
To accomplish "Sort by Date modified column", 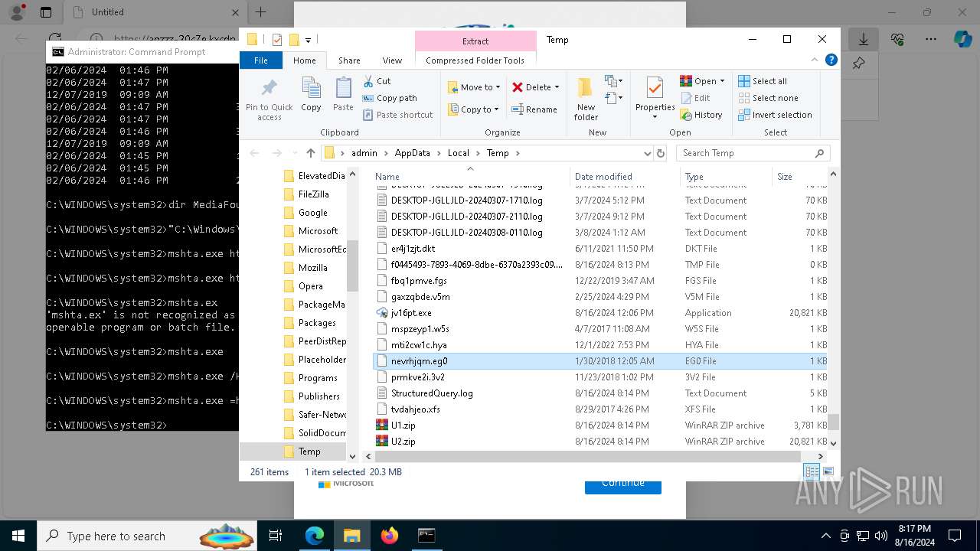I will click(625, 176).
